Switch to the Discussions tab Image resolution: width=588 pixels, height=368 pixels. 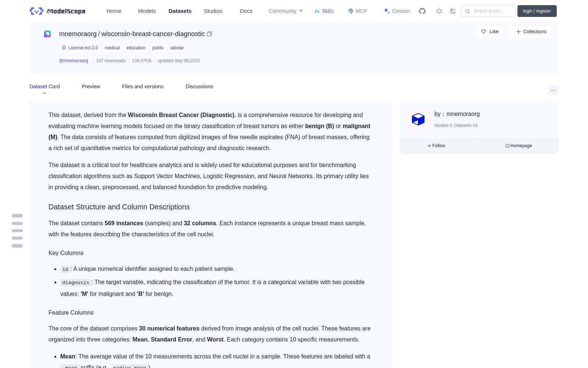click(x=199, y=86)
